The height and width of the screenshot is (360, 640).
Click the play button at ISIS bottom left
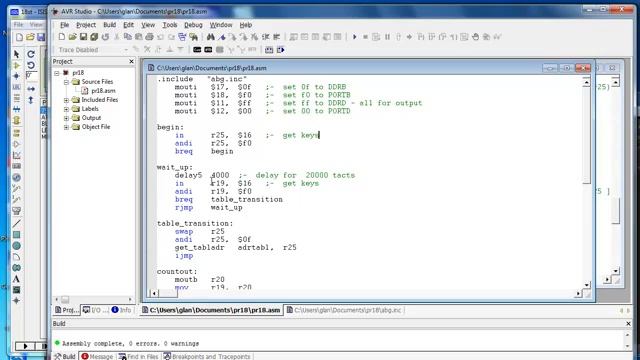[x=25, y=346]
